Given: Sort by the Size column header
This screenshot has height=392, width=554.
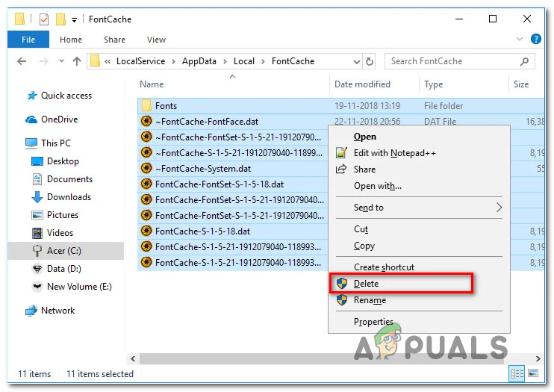Looking at the screenshot, I should (521, 84).
